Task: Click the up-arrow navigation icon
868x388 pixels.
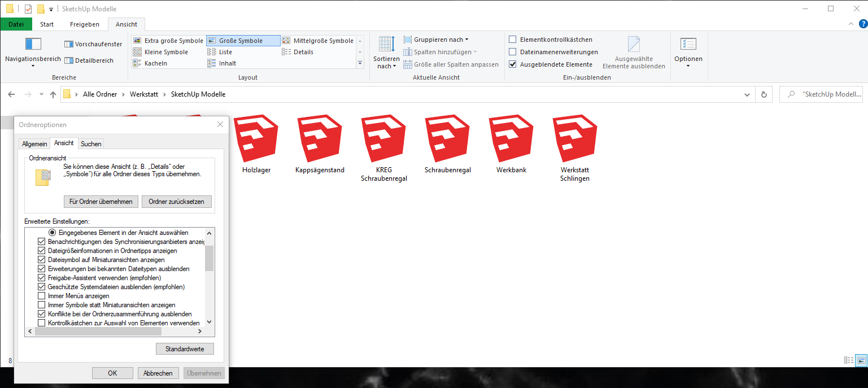Action: coord(53,94)
